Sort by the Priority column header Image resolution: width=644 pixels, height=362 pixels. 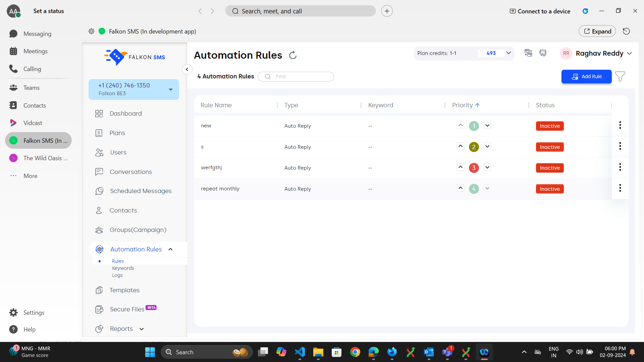[x=466, y=105]
